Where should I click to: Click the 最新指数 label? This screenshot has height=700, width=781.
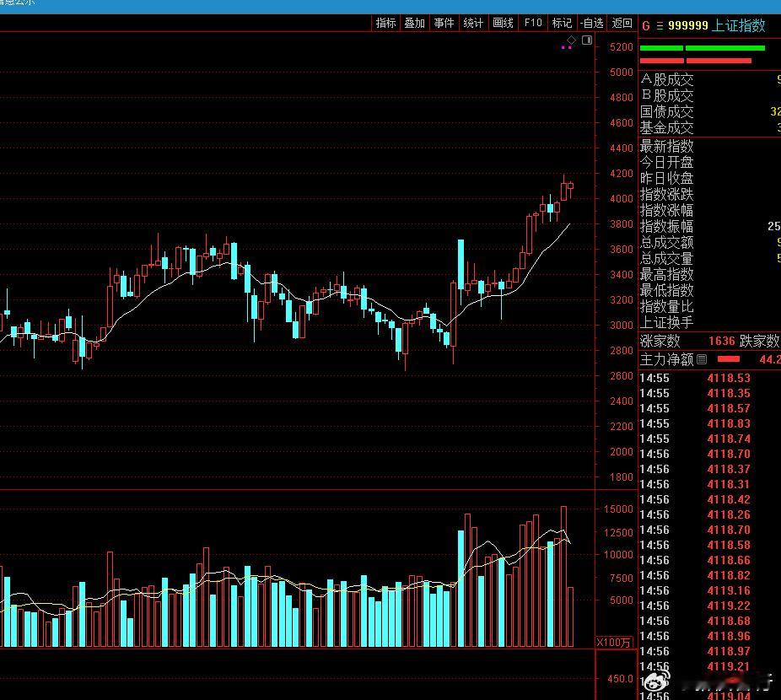click(666, 146)
